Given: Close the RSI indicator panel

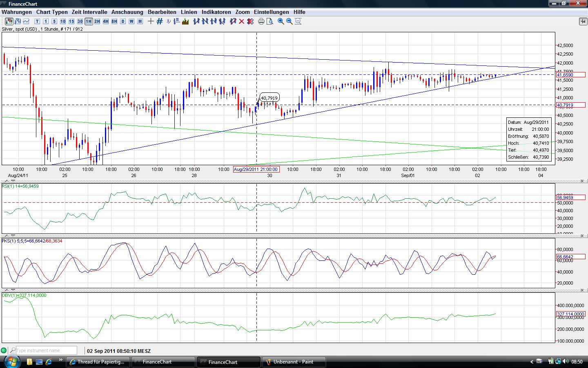Looking at the screenshot, I should 582,181.
